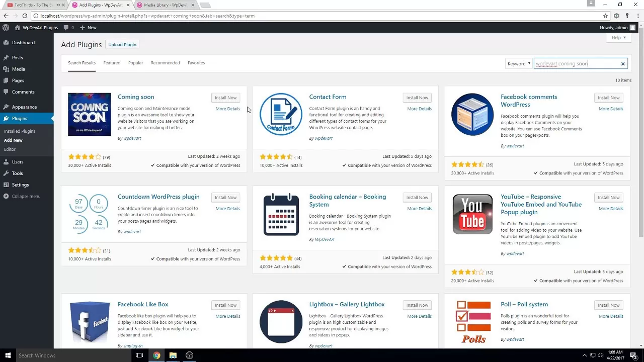
Task: Click the Windows Start button
Action: tap(8, 355)
